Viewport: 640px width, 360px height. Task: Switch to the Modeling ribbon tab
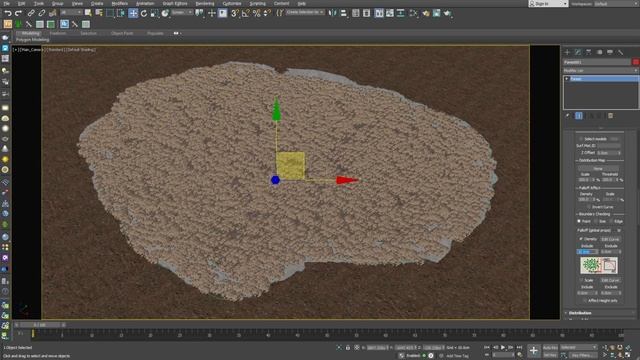[31, 33]
